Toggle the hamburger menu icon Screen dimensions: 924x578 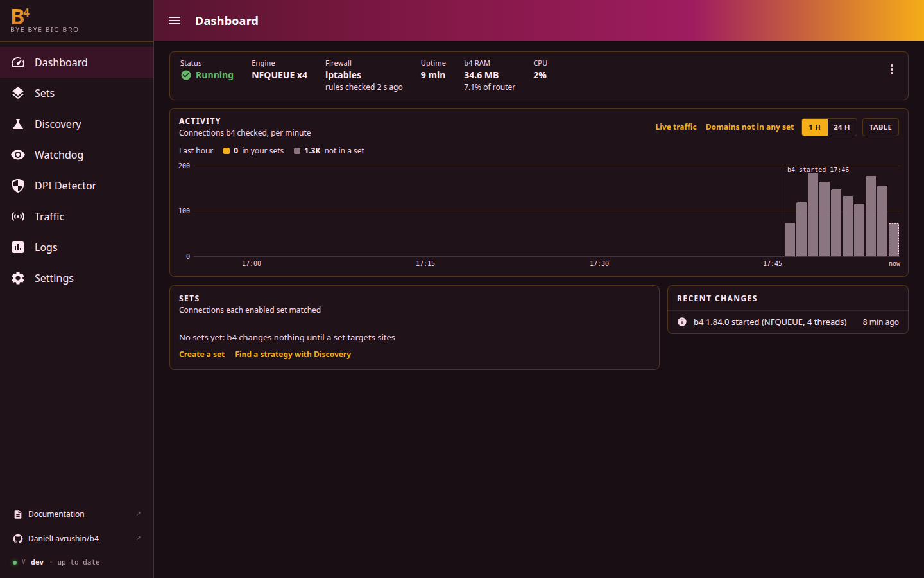pos(175,21)
